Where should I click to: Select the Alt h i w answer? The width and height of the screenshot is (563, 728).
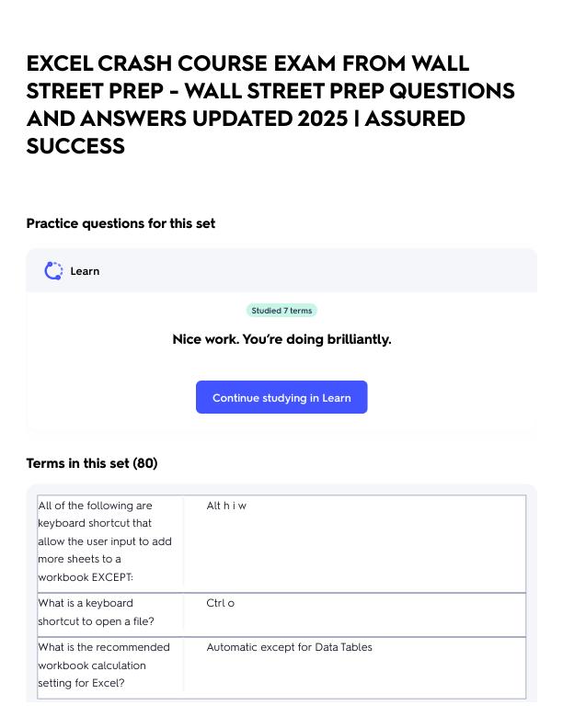coord(226,506)
